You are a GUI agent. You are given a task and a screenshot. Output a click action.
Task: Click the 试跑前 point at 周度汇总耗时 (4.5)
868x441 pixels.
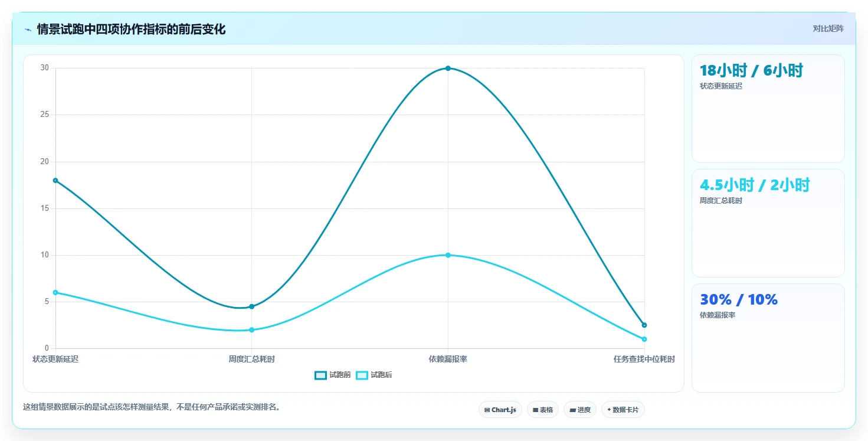tap(252, 306)
